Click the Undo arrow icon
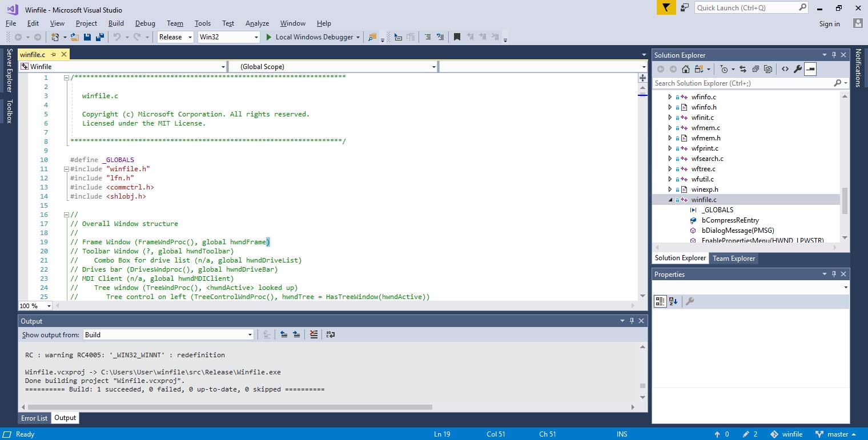 (116, 37)
